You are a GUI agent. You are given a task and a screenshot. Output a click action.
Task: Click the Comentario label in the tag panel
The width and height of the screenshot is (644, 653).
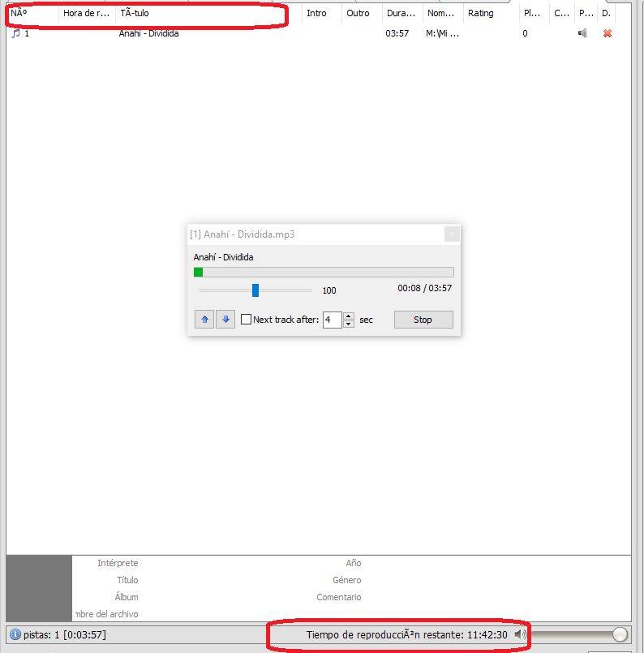[339, 597]
